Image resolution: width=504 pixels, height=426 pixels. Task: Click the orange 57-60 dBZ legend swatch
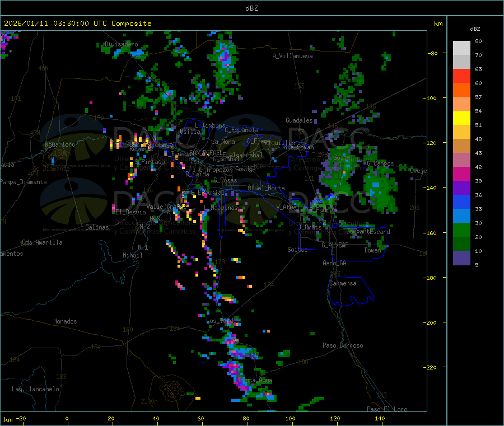click(x=461, y=90)
